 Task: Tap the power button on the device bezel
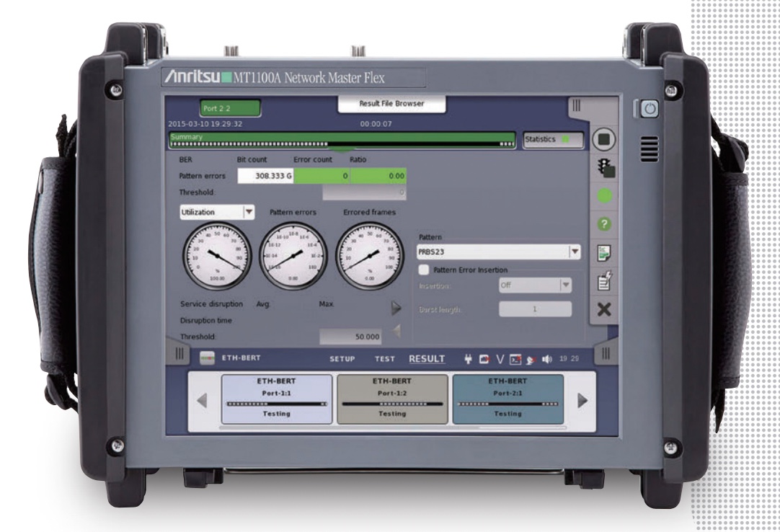pos(649,108)
